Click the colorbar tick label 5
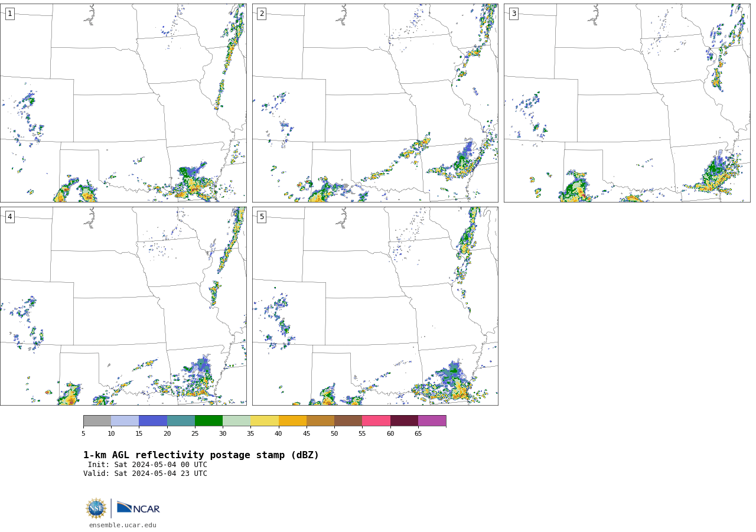This screenshot has width=756, height=532. pyautogui.click(x=83, y=434)
